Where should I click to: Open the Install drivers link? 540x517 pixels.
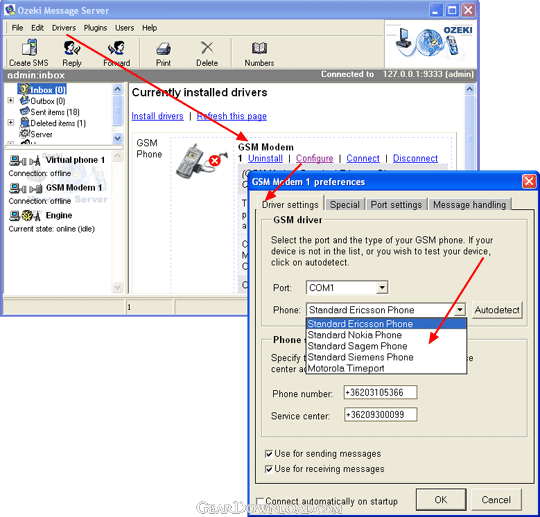click(157, 116)
